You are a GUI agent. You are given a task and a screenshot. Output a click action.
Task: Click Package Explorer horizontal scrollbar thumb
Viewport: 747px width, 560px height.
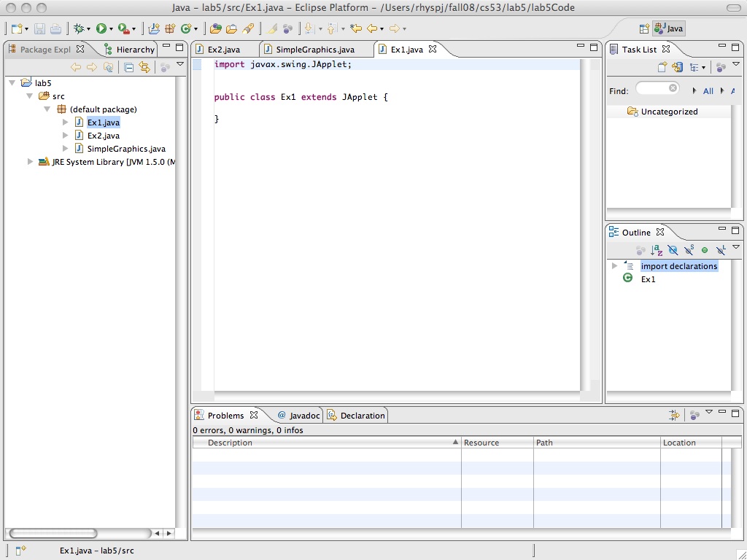click(53, 533)
